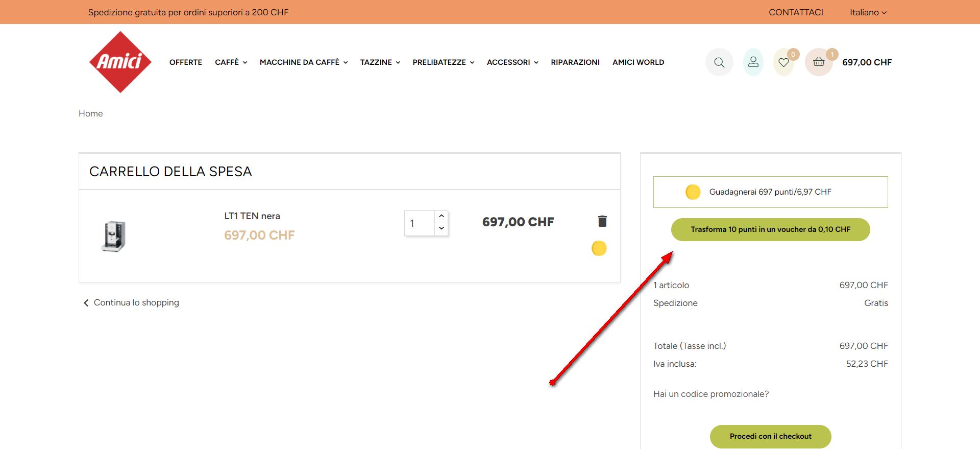Go to the Home breadcrumb
This screenshot has height=449, width=980.
tap(91, 113)
